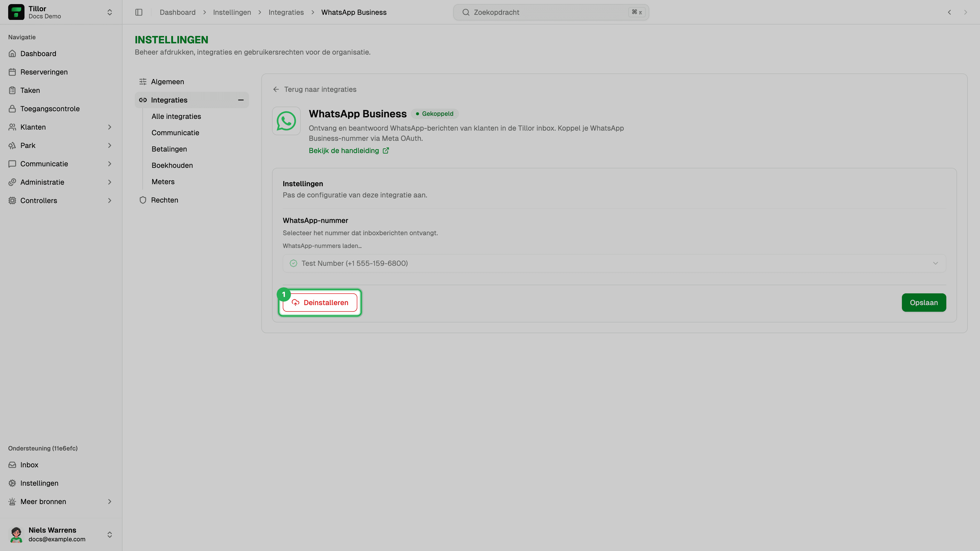Select Communicatie under Integraties

pos(175,133)
